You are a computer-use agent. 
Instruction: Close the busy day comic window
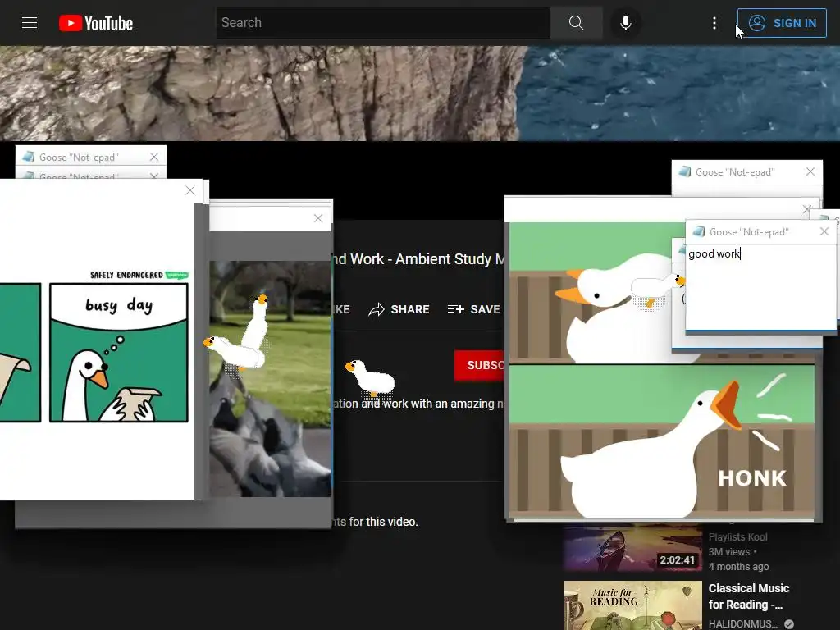[x=190, y=190]
